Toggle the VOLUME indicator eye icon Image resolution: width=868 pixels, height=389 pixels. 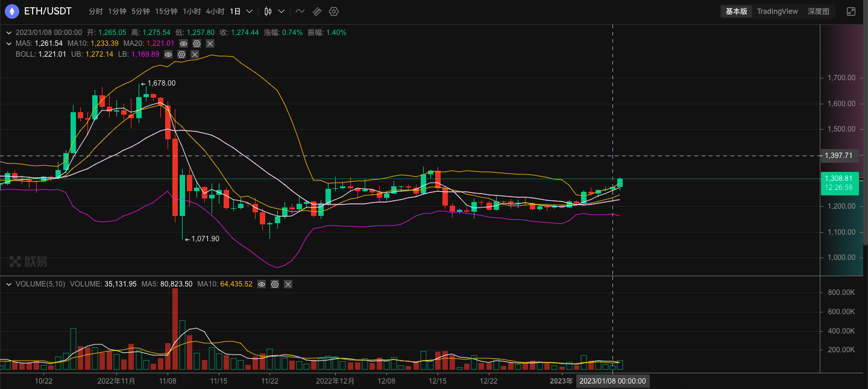[x=262, y=284]
